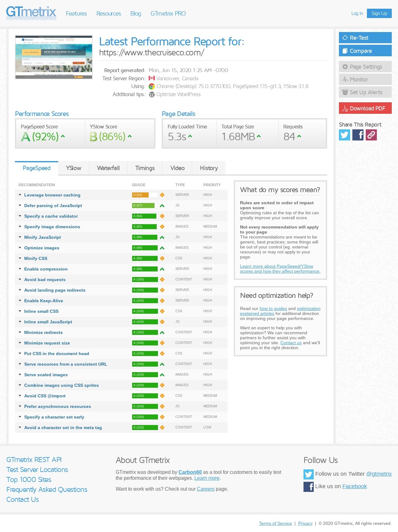
Task: Open the Carbon60 link in footer
Action: click(x=190, y=472)
